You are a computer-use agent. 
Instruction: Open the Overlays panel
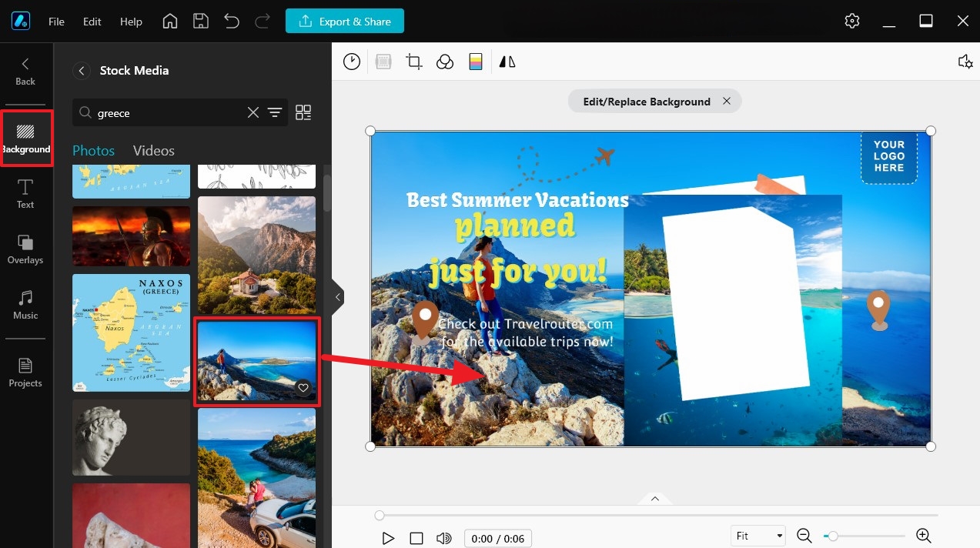click(25, 249)
